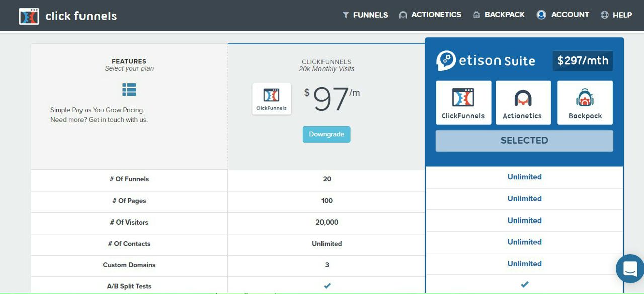Click the ClickFunnels A/B Split Tests checkmark

(x=327, y=286)
